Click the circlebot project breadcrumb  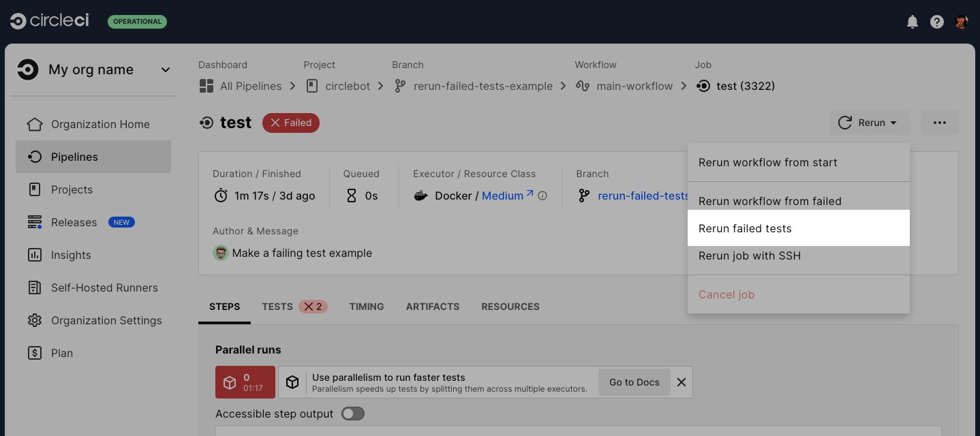tap(348, 86)
